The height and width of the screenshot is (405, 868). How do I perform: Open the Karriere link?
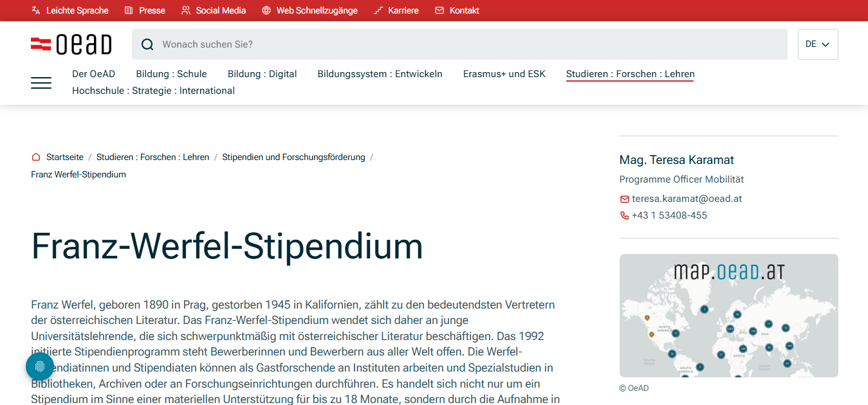(403, 10)
